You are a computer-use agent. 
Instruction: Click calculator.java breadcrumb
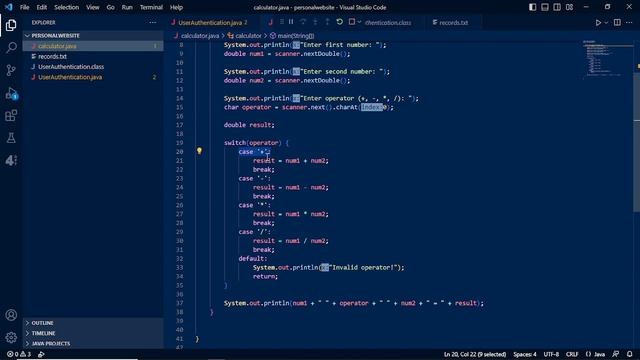point(200,36)
